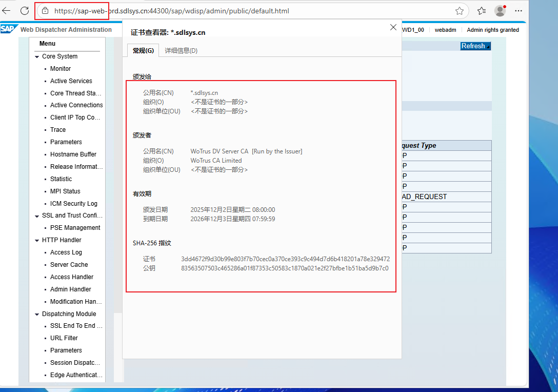Reload the page with browser refresh icon
558x392 pixels.
coord(25,10)
